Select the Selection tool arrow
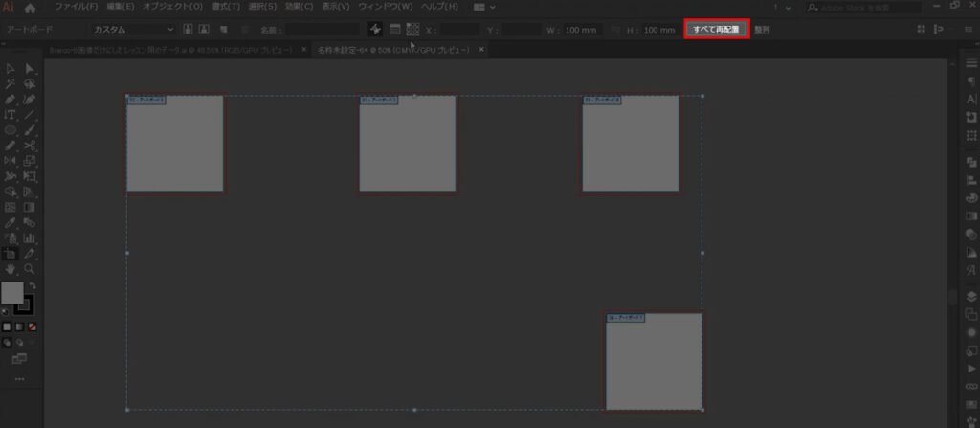The image size is (980, 428). pyautogui.click(x=10, y=68)
